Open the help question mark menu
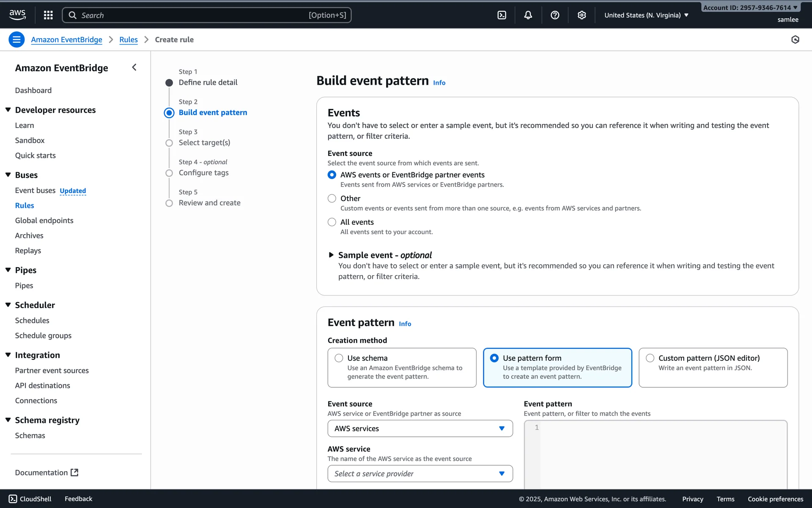This screenshot has height=508, width=812. [x=555, y=15]
